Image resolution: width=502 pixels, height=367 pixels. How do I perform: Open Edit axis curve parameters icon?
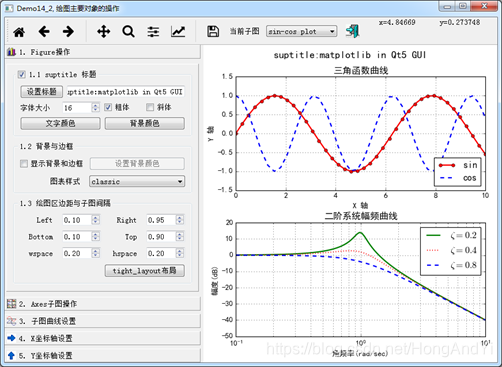178,32
